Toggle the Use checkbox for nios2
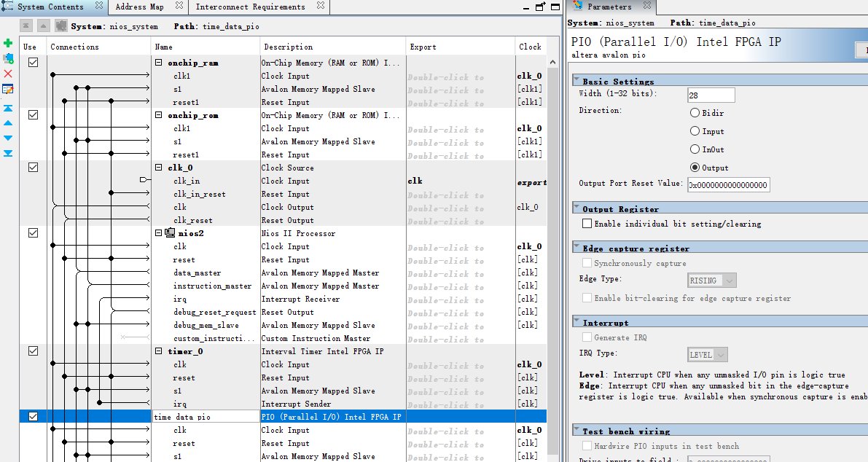 (x=34, y=233)
